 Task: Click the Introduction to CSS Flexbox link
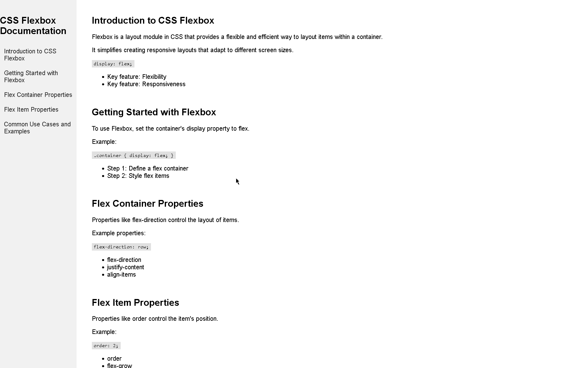30,55
